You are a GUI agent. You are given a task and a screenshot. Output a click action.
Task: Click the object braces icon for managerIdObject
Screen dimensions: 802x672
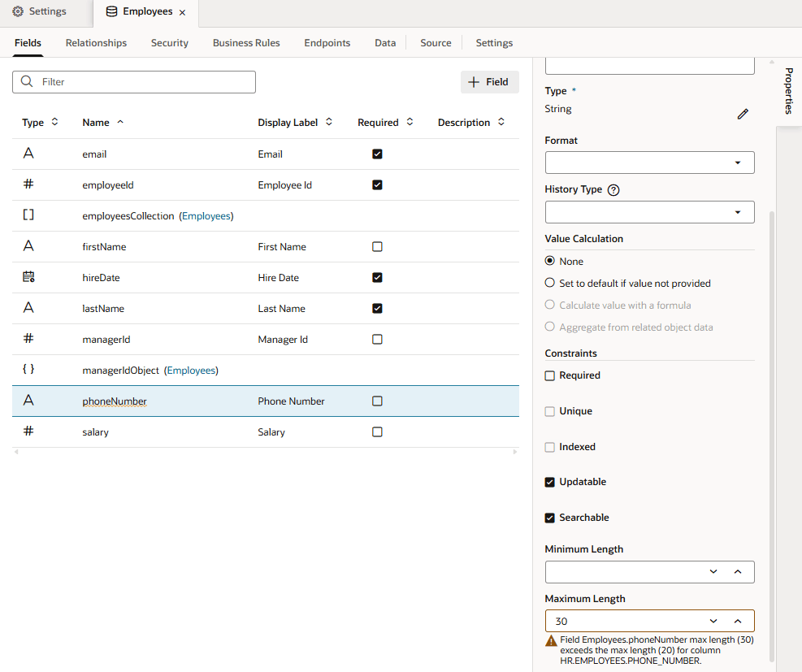click(x=28, y=369)
